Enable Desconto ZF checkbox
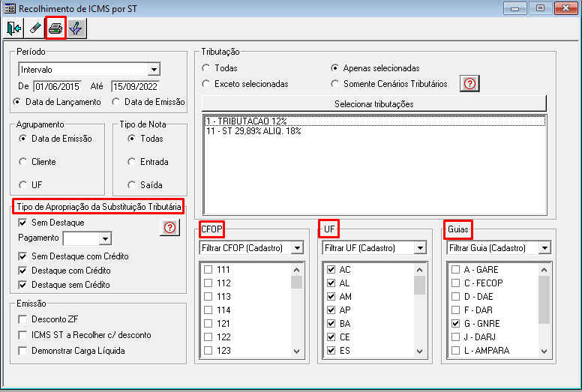 coord(22,319)
